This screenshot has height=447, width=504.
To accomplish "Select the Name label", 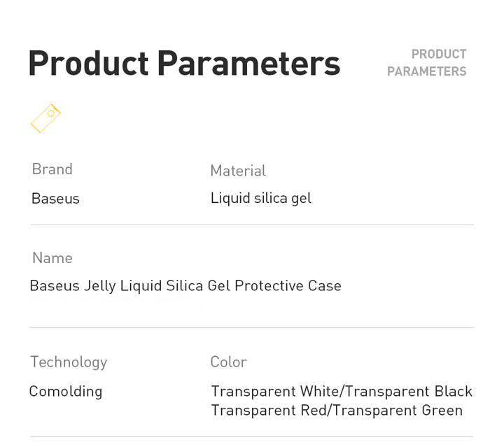I will pyautogui.click(x=52, y=258).
